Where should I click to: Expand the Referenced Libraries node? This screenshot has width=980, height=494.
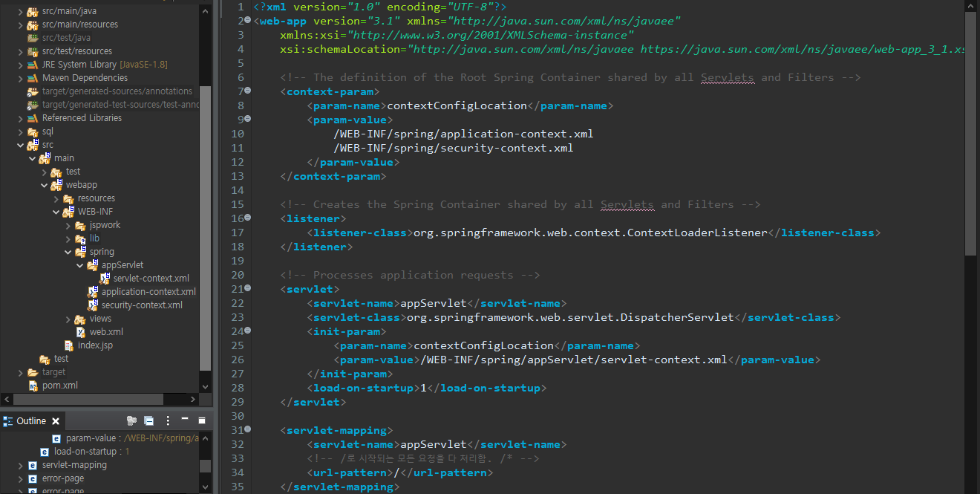(21, 118)
